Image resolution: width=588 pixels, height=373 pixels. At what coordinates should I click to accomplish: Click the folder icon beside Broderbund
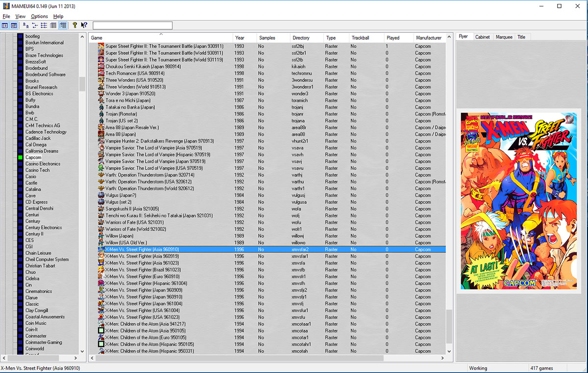tap(20, 68)
